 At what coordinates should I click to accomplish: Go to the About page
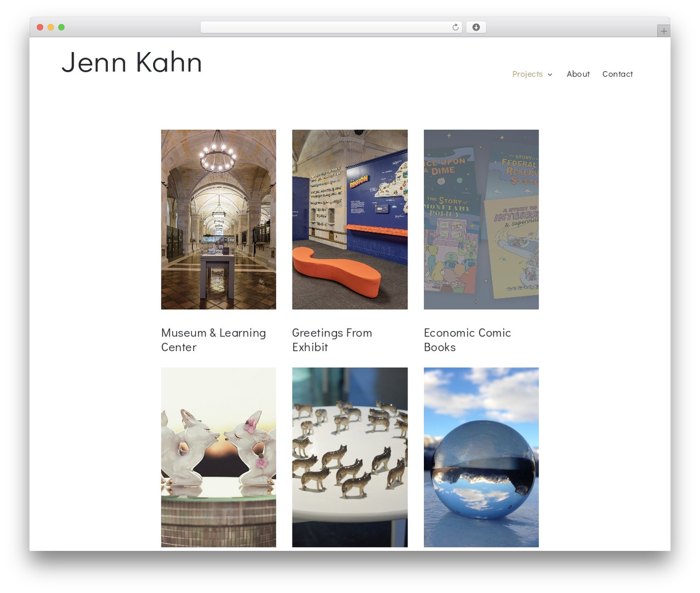click(578, 74)
